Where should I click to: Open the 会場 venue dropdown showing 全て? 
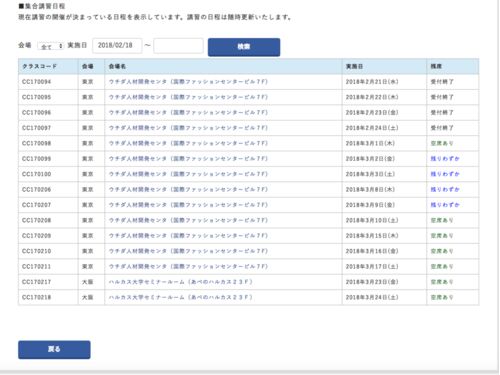50,46
